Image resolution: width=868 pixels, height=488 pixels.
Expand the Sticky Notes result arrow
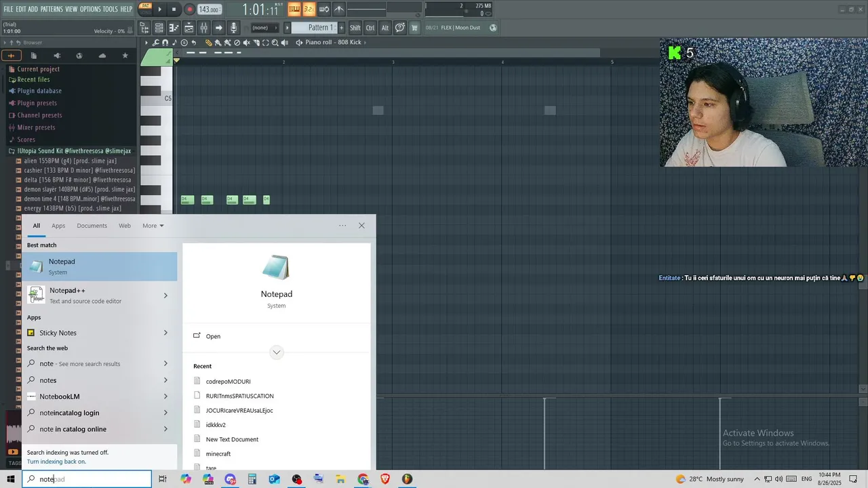click(165, 333)
